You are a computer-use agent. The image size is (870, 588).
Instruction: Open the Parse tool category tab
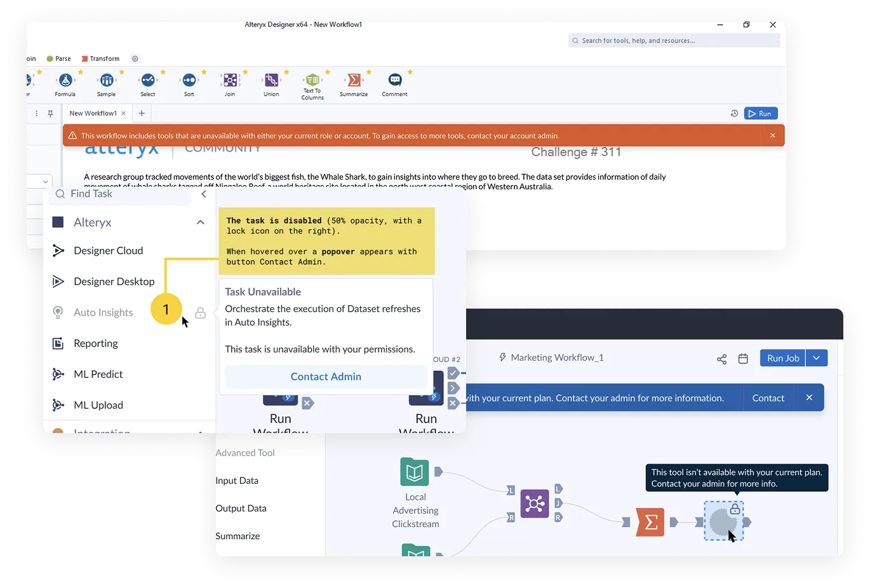click(x=58, y=58)
